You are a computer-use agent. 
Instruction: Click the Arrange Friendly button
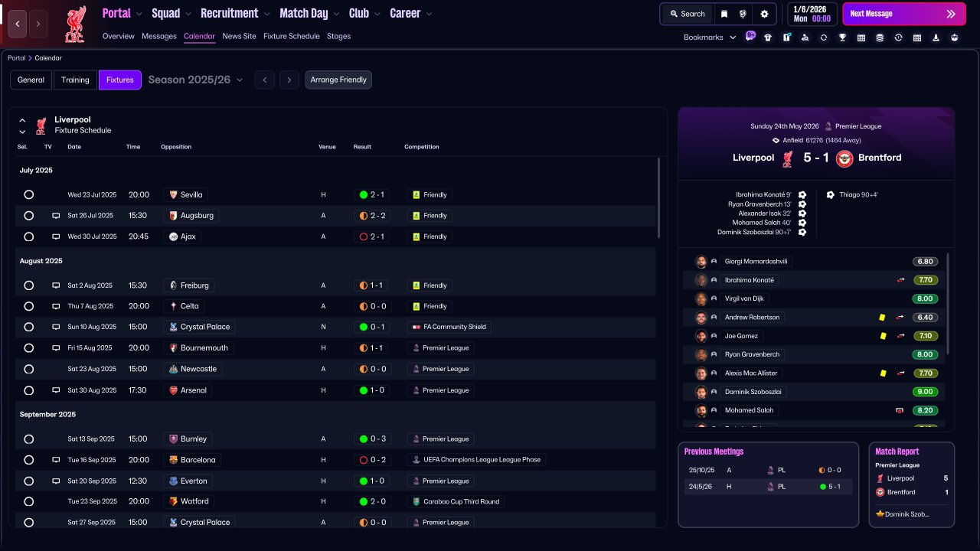click(x=338, y=80)
